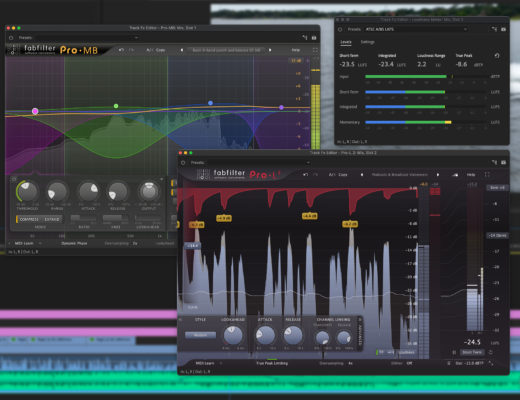Toggle True Peak Limiting in Pro-L 2

[x=272, y=363]
